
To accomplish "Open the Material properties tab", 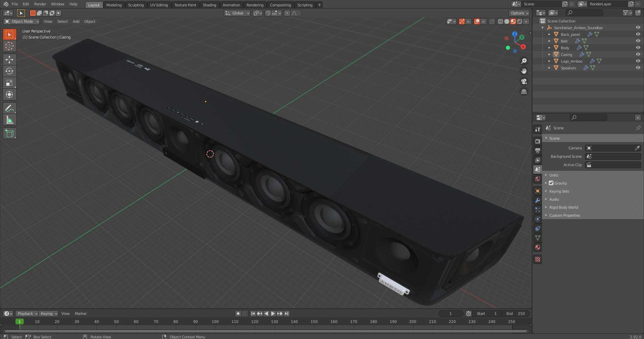I will (538, 247).
